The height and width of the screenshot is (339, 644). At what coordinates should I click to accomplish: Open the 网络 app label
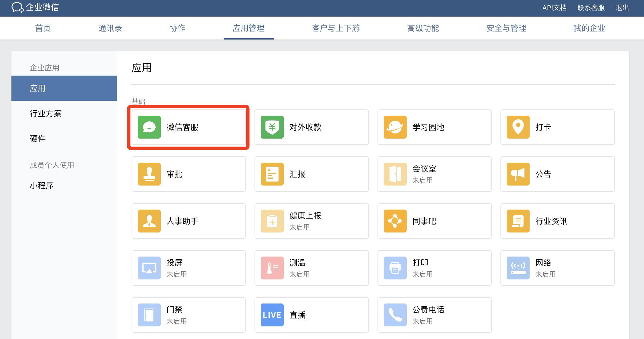point(543,263)
